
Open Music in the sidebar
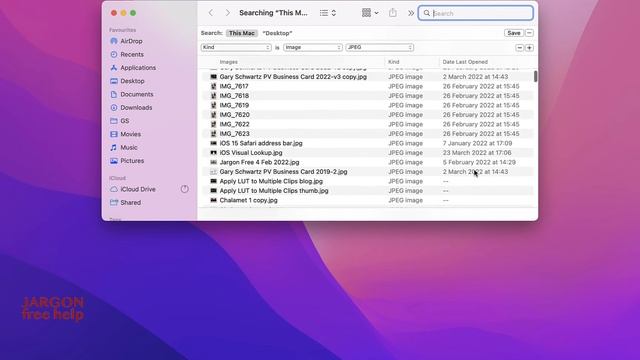124,147
